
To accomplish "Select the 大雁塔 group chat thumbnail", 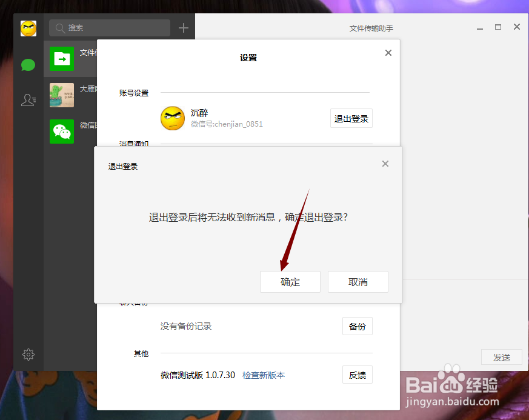I will pos(61,95).
